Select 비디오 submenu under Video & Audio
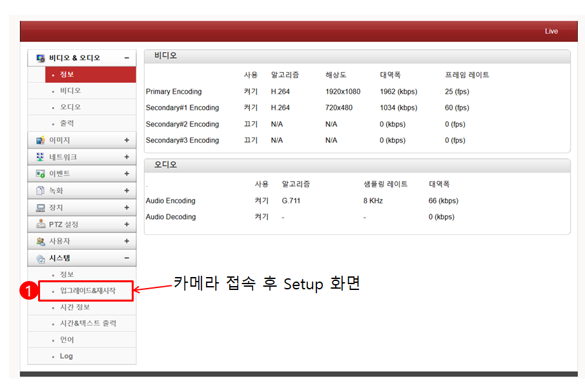585x392 pixels. point(70,91)
